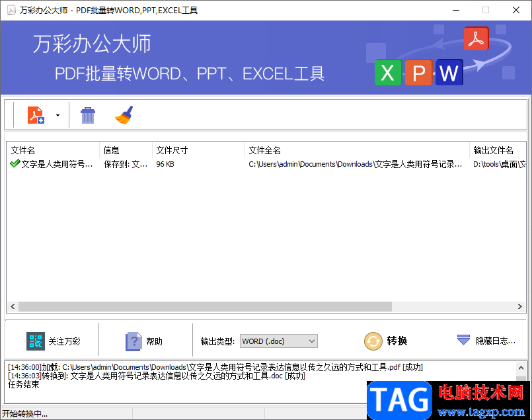
Task: Click the status bar text 开始转换中...
Action: pyautogui.click(x=24, y=413)
